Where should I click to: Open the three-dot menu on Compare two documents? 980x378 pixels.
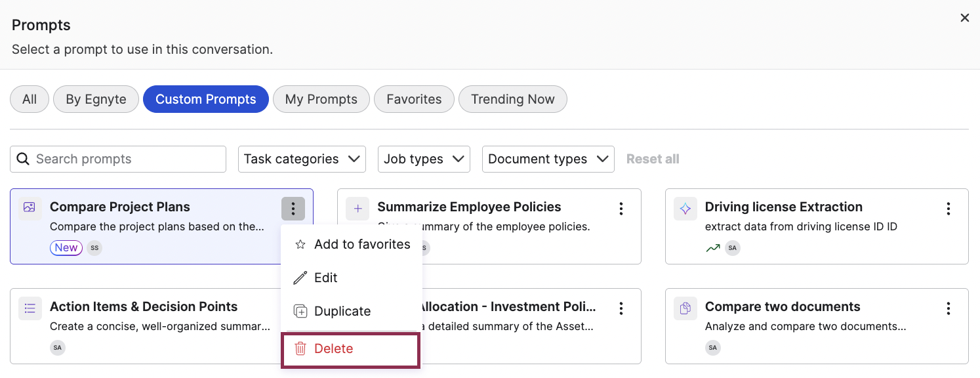tap(949, 307)
